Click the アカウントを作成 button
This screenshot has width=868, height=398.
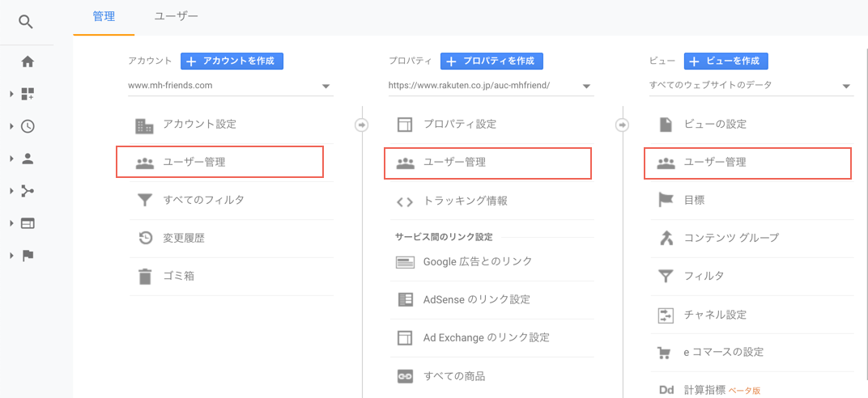pyautogui.click(x=232, y=61)
